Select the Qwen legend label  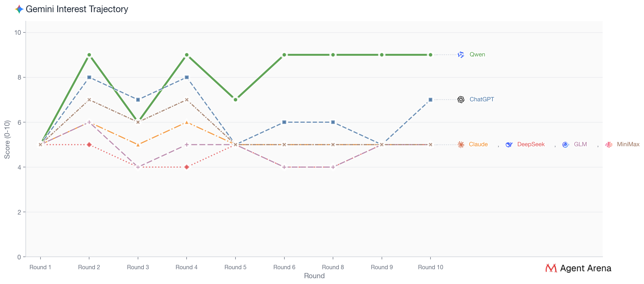(x=477, y=55)
